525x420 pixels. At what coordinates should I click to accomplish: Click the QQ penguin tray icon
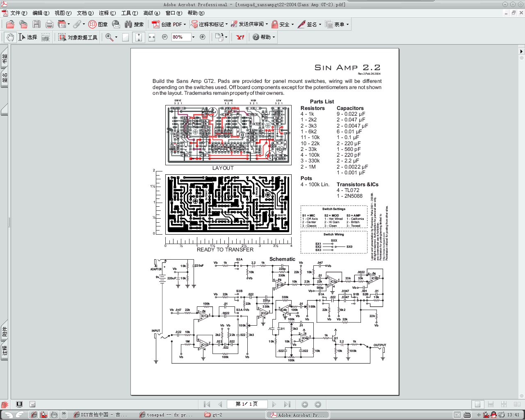(x=493, y=415)
